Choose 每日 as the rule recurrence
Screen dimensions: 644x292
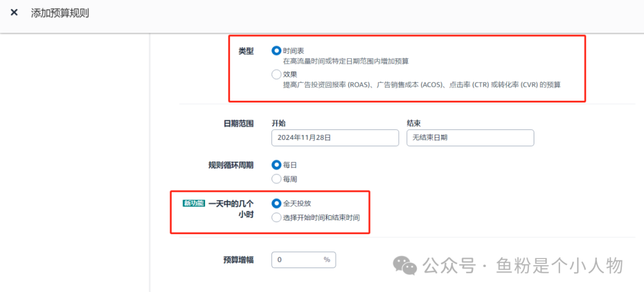pyautogui.click(x=277, y=165)
